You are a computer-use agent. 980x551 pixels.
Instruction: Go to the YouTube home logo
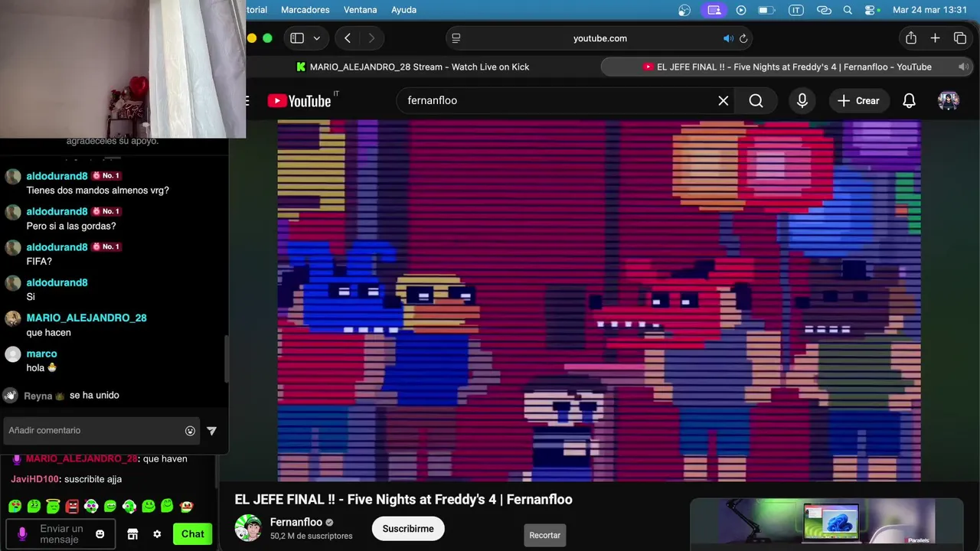pos(299,100)
